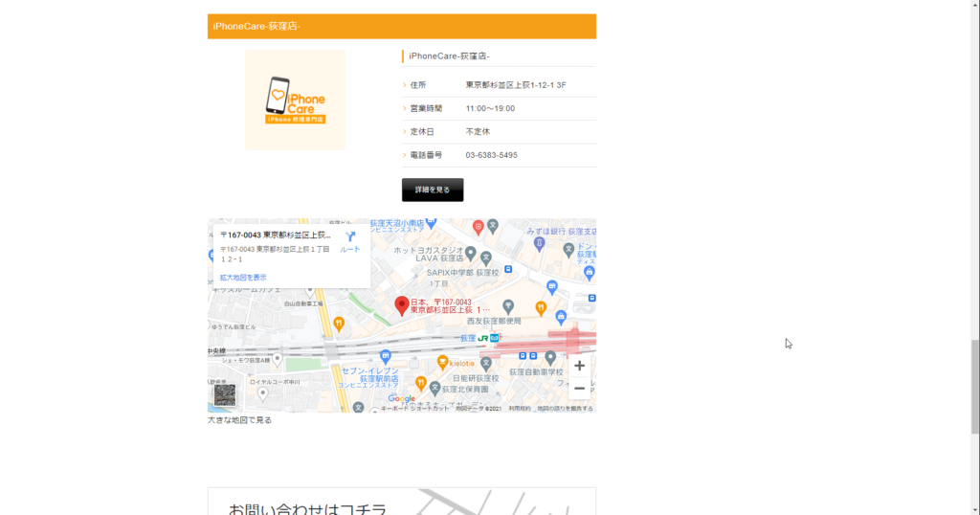Click the page vertical scrollbar thumb
The image size is (980, 515).
(x=975, y=387)
